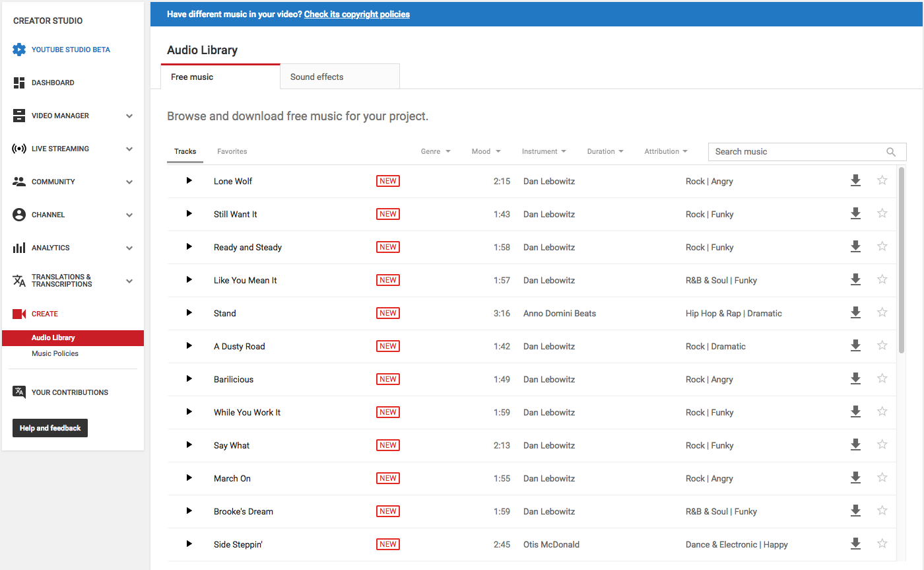Expand the Community section chevron
Screen dimensions: 924x570
click(129, 182)
